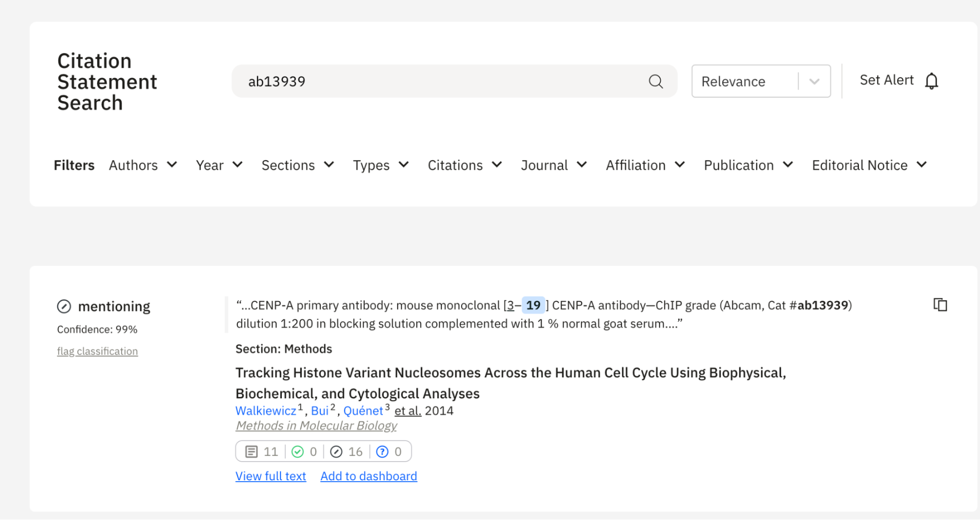
Task: Click the flag classification link
Action: pyautogui.click(x=97, y=351)
